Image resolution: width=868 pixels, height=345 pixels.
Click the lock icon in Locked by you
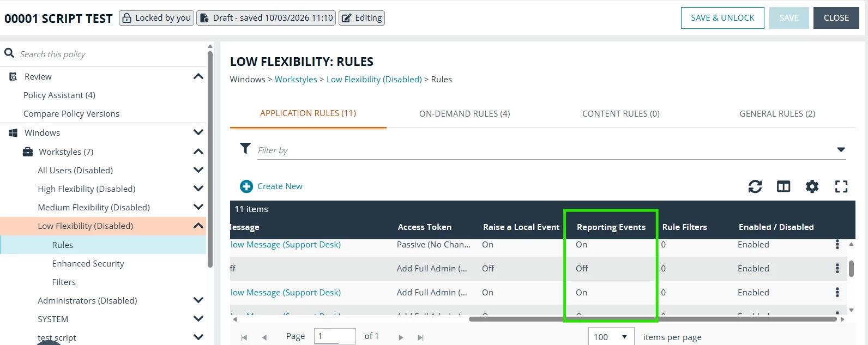pyautogui.click(x=126, y=18)
